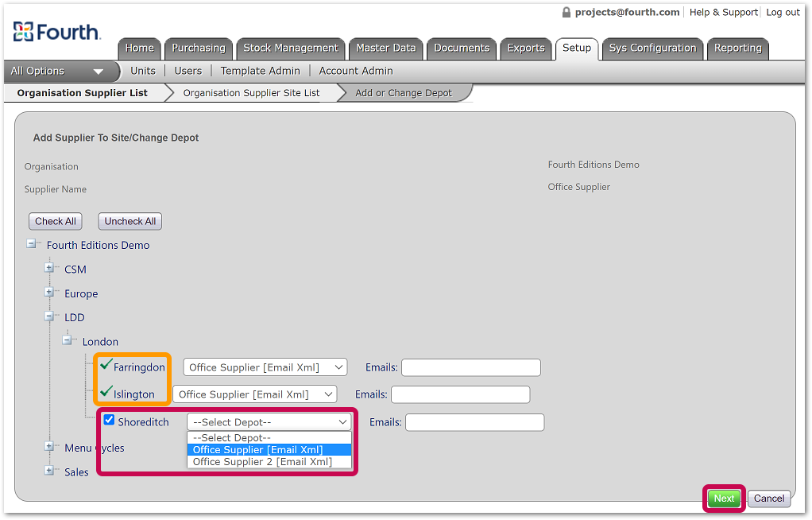Select the Europe tree label
The width and height of the screenshot is (812, 520).
click(81, 294)
